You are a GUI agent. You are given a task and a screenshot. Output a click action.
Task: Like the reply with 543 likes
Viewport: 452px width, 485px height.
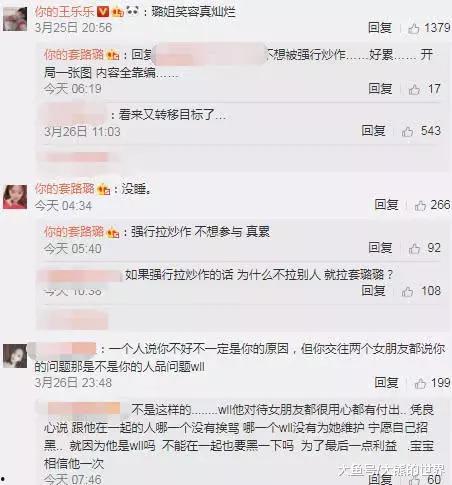(407, 131)
